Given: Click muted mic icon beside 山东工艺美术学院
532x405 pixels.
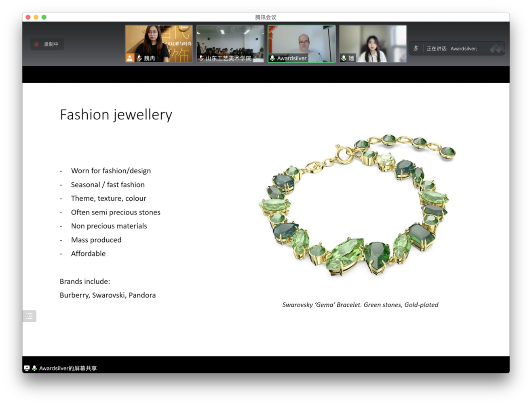Looking at the screenshot, I should [201, 58].
